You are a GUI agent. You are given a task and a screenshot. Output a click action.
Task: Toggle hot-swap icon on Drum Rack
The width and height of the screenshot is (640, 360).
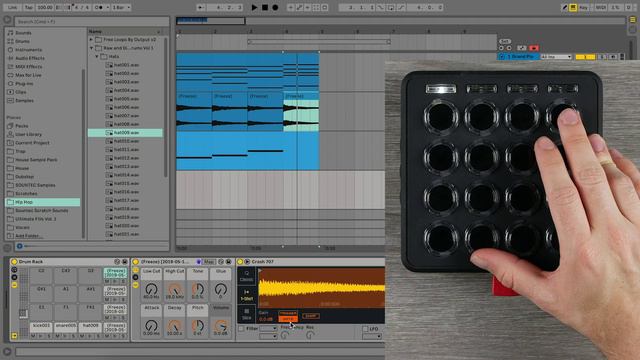coord(117,262)
